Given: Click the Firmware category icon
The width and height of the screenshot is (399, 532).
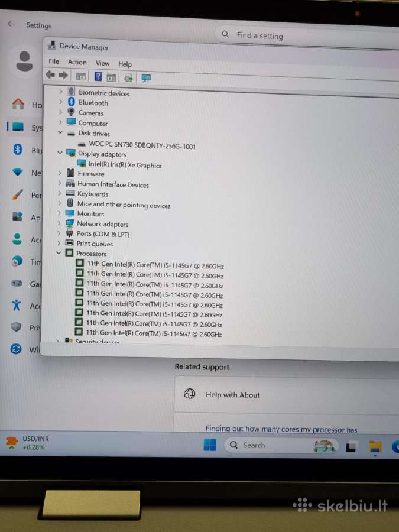Looking at the screenshot, I should point(70,173).
